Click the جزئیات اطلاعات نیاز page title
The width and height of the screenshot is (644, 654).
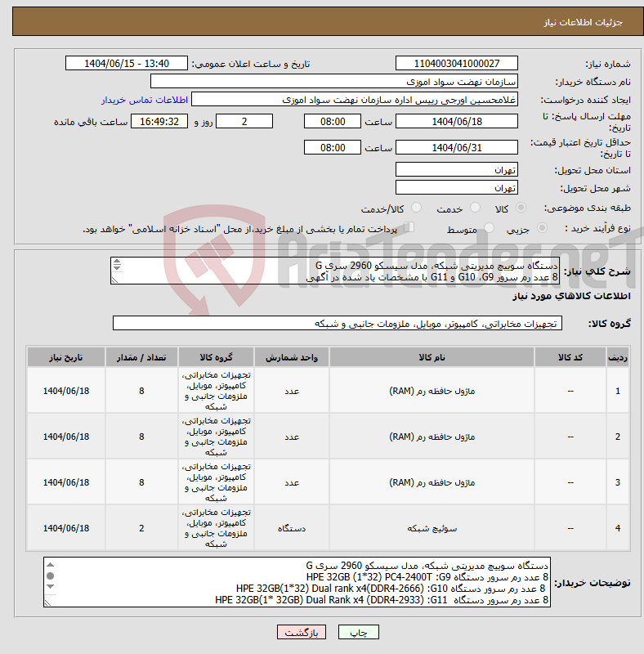(x=583, y=22)
